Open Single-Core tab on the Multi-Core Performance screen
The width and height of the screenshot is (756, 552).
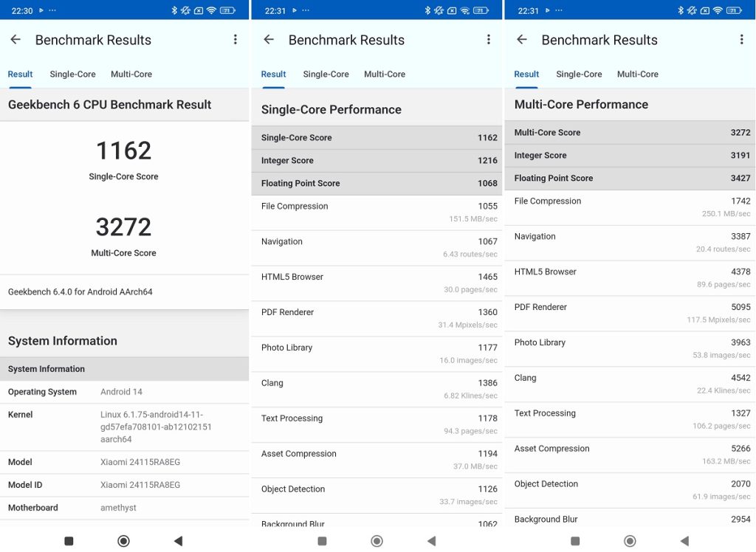click(x=579, y=75)
